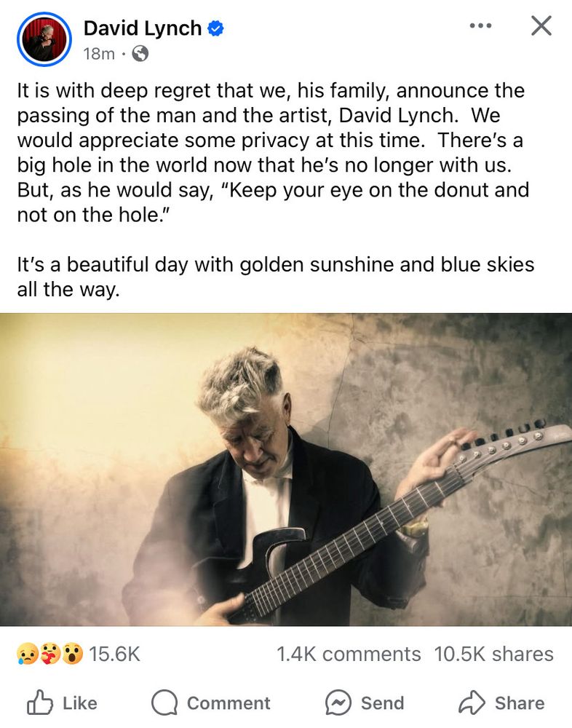Open the 1.4K comments
Image resolution: width=572 pixels, height=728 pixels.
click(x=349, y=654)
